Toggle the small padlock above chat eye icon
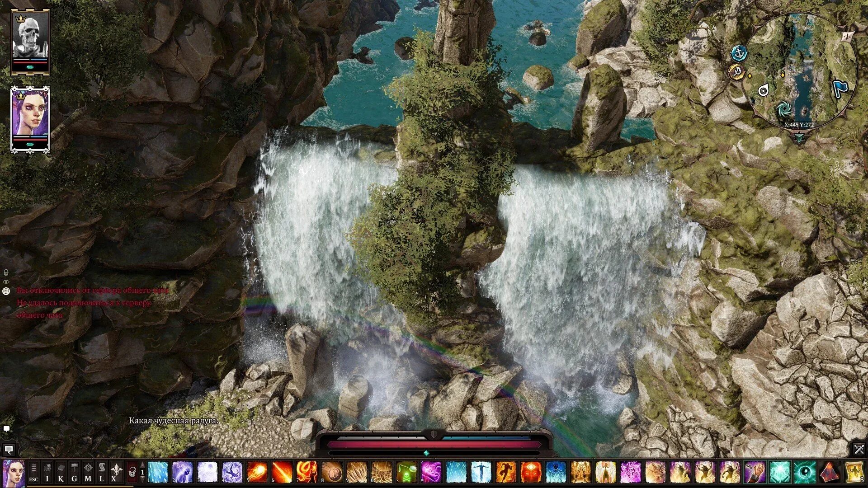The width and height of the screenshot is (868, 488). pos(6,272)
